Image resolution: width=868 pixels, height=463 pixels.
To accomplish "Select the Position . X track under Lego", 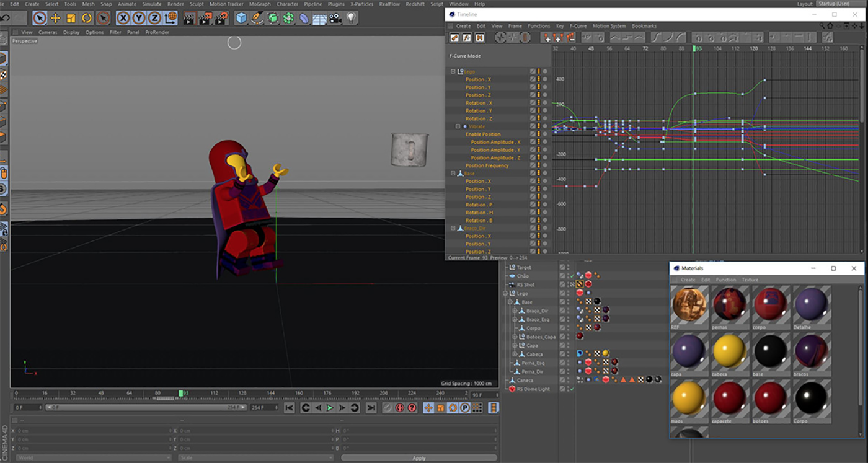I will [x=478, y=79].
